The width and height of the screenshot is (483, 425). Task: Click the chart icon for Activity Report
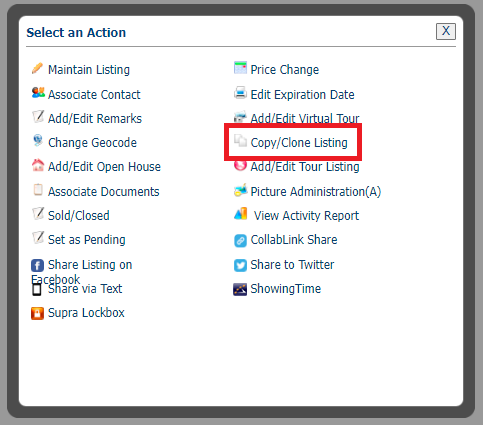(x=241, y=214)
